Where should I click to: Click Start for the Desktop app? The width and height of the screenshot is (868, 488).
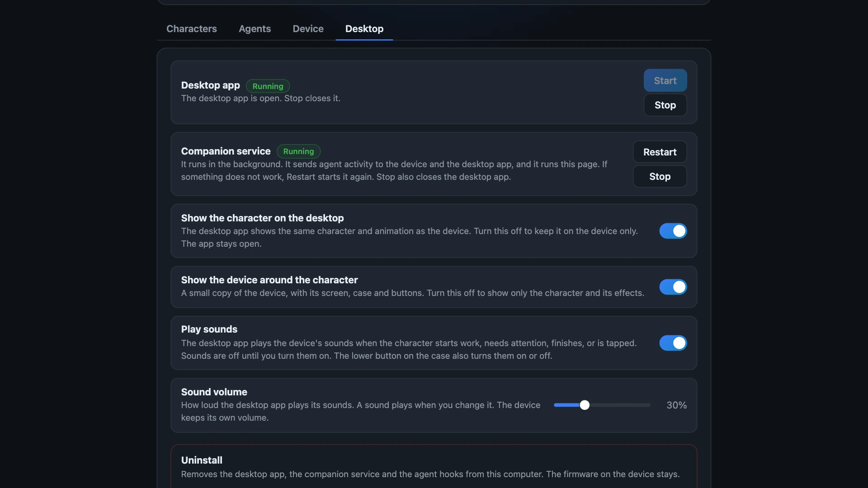(x=665, y=80)
